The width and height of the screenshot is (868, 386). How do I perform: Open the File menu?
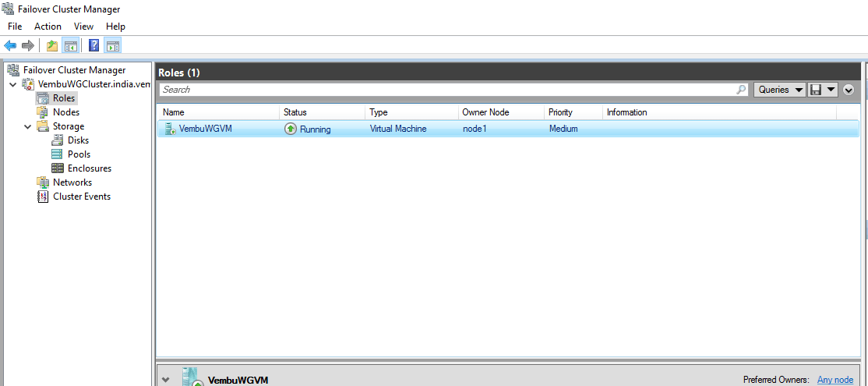pos(15,27)
